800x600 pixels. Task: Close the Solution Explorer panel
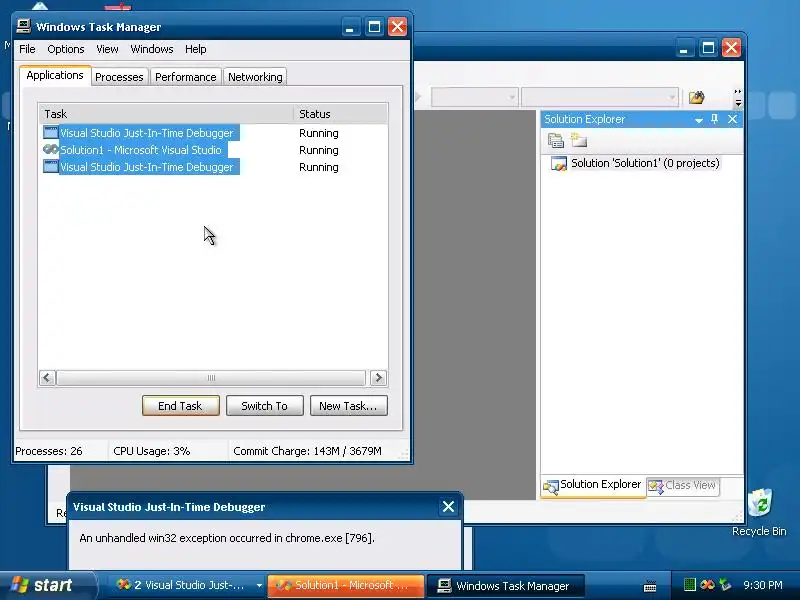[733, 119]
